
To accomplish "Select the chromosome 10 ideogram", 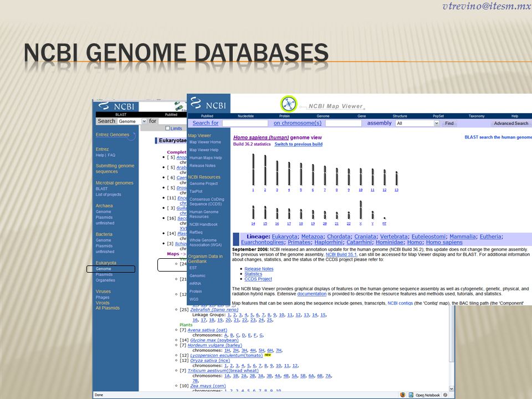I will (x=361, y=177).
